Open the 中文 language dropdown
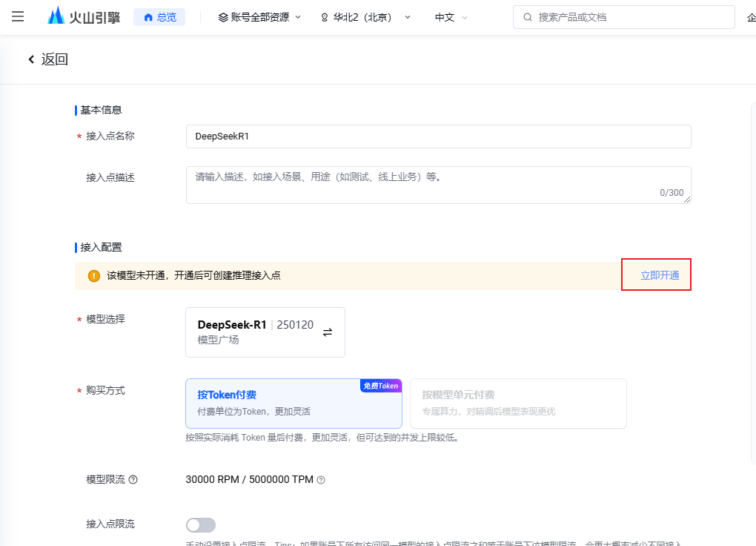The width and height of the screenshot is (756, 546). click(x=448, y=16)
